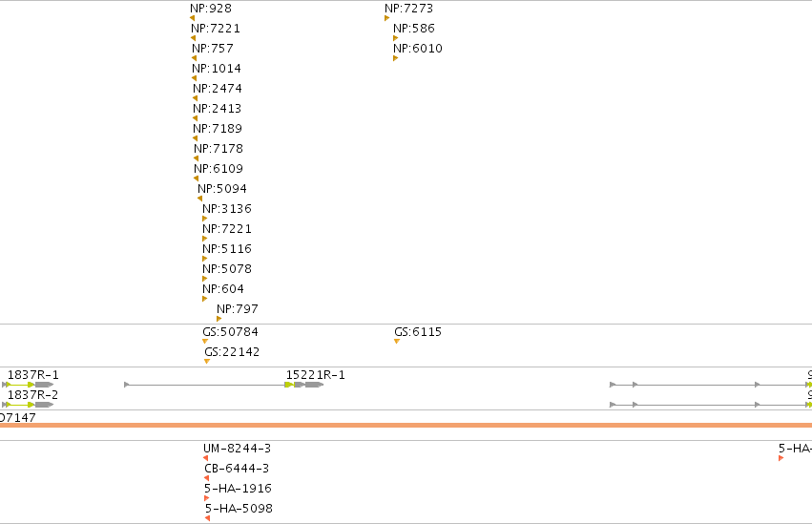Image resolution: width=812 pixels, height=524 pixels.
Task: Select the NP:7273 feature label
Action: click(x=409, y=9)
